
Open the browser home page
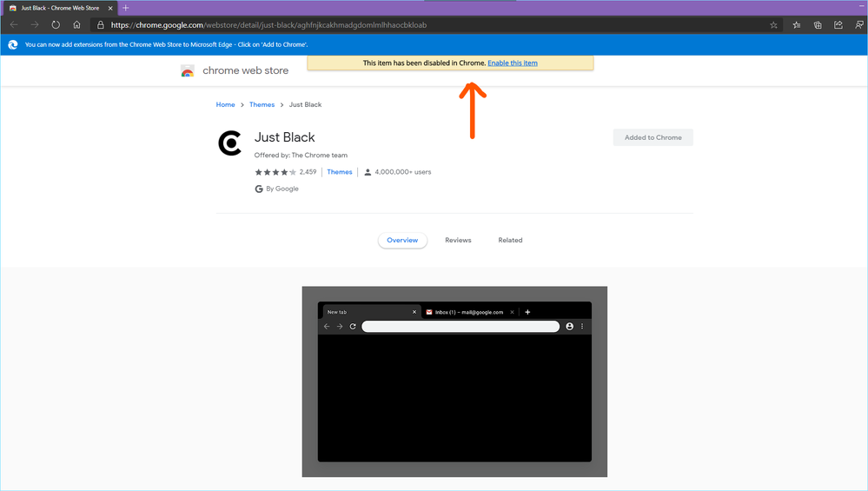point(77,25)
